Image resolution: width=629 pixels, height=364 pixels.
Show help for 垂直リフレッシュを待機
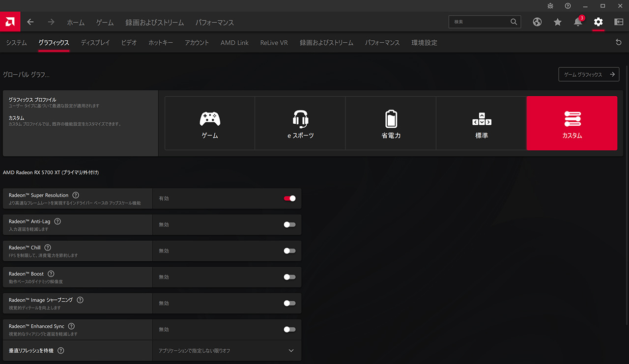[61, 351]
